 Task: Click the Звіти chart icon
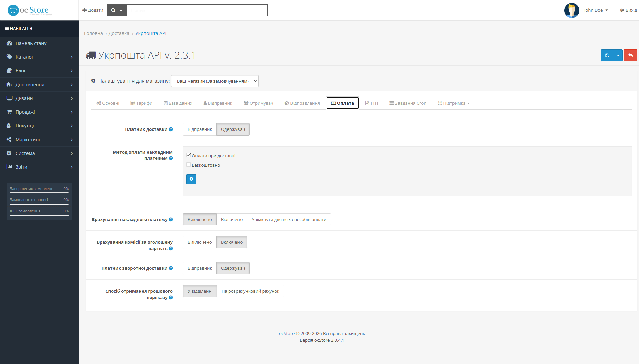pos(9,167)
